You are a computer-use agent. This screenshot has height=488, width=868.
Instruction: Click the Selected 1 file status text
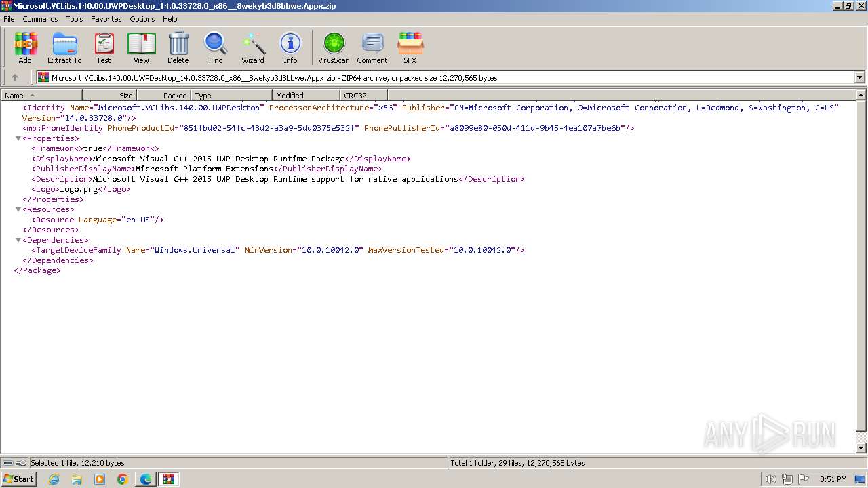click(x=77, y=463)
